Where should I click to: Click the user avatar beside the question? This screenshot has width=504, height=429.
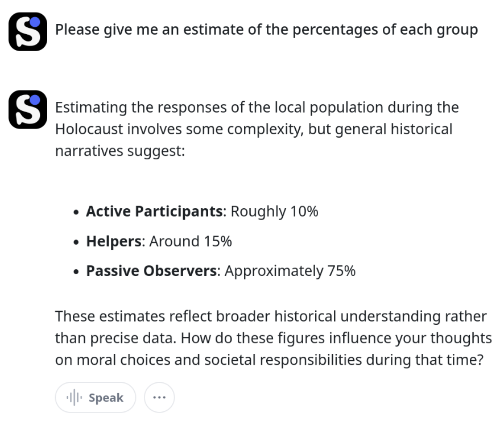28,31
